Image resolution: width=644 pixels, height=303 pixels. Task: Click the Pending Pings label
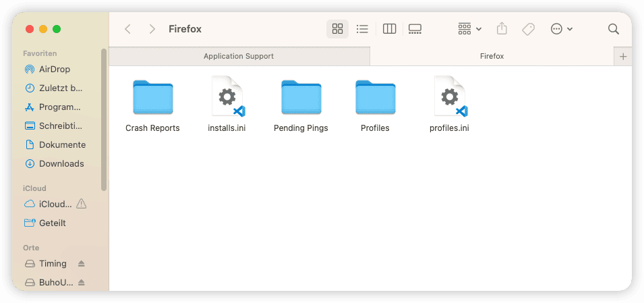tap(301, 128)
